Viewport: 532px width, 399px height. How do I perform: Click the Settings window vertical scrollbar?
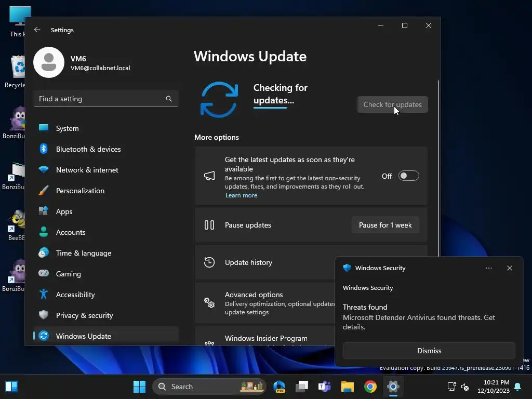pyautogui.click(x=438, y=168)
